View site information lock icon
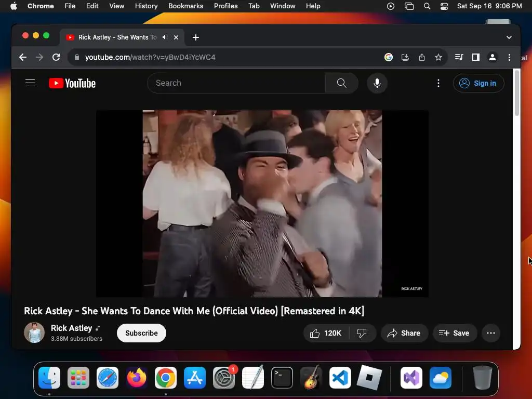532x399 pixels. 77,57
